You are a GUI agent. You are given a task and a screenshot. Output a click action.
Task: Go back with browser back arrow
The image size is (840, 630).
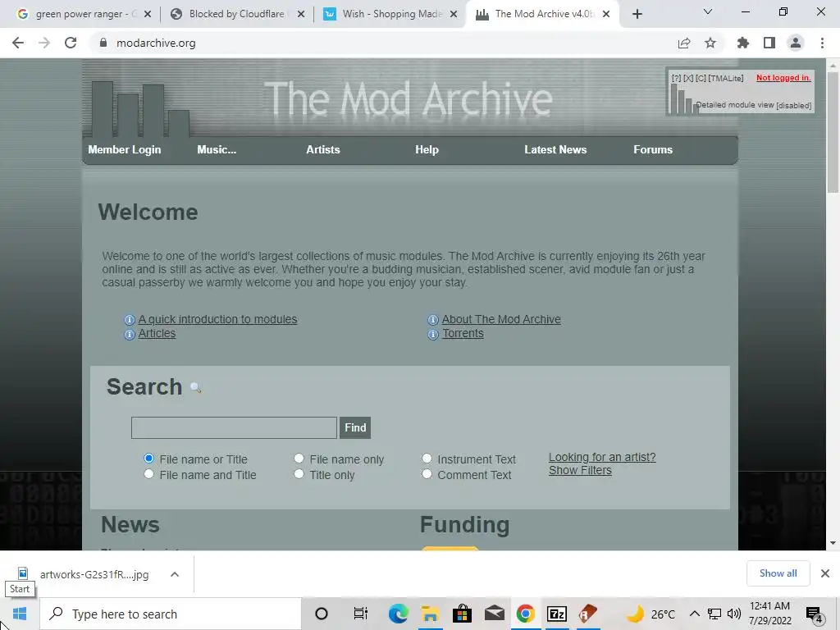coord(18,43)
